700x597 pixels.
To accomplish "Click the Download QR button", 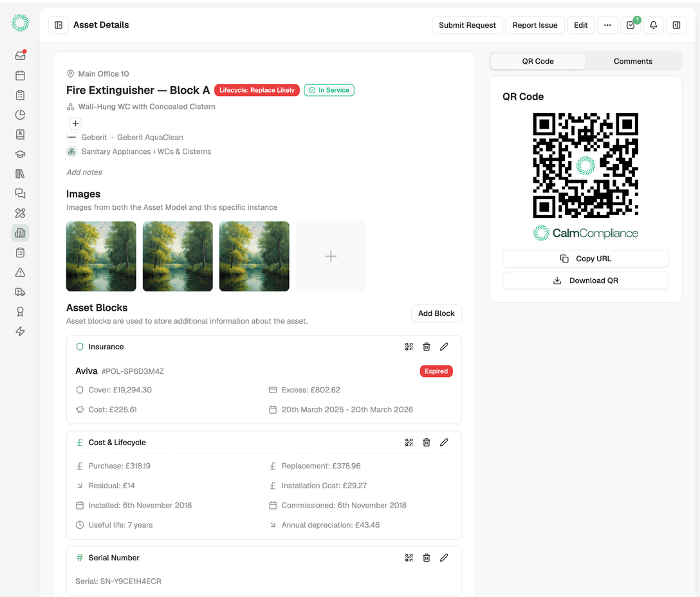I will click(x=585, y=280).
